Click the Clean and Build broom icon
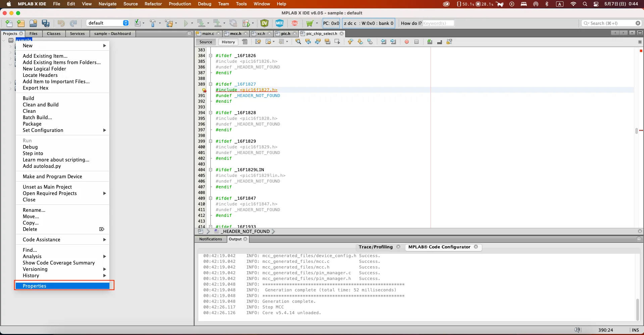This screenshot has height=335, width=644. [x=169, y=23]
